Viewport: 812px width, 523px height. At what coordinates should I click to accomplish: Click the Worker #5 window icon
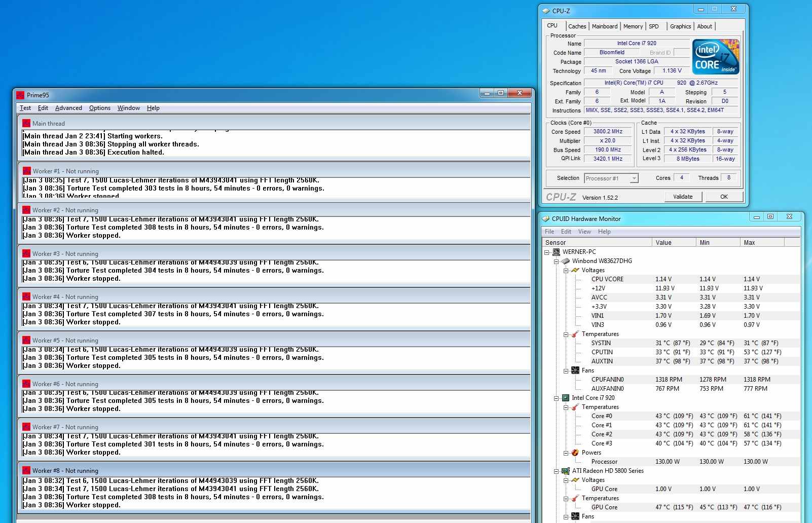(26, 340)
